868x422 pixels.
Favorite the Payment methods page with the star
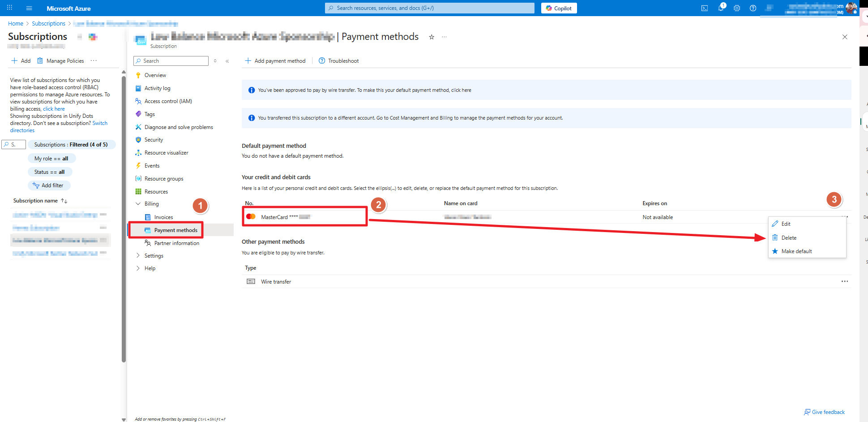431,37
